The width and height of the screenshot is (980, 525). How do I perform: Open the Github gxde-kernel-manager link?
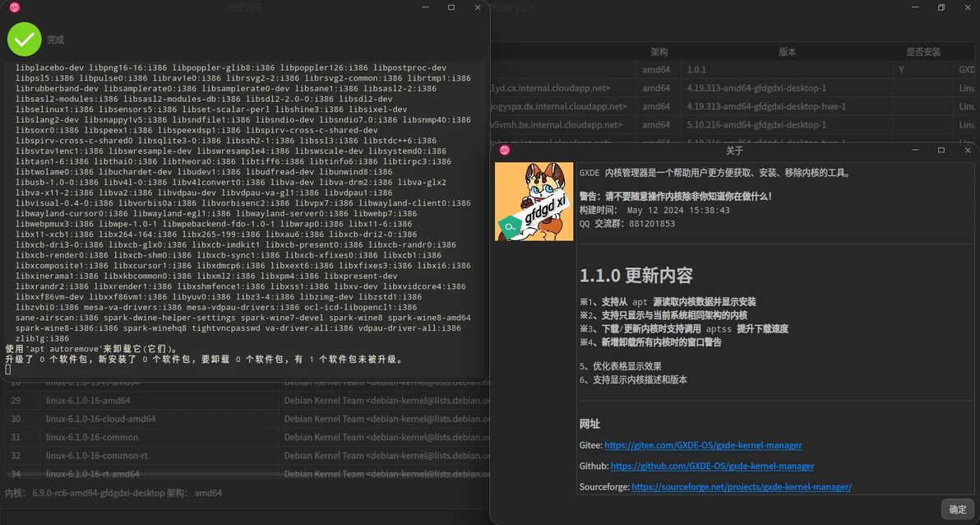[712, 467]
